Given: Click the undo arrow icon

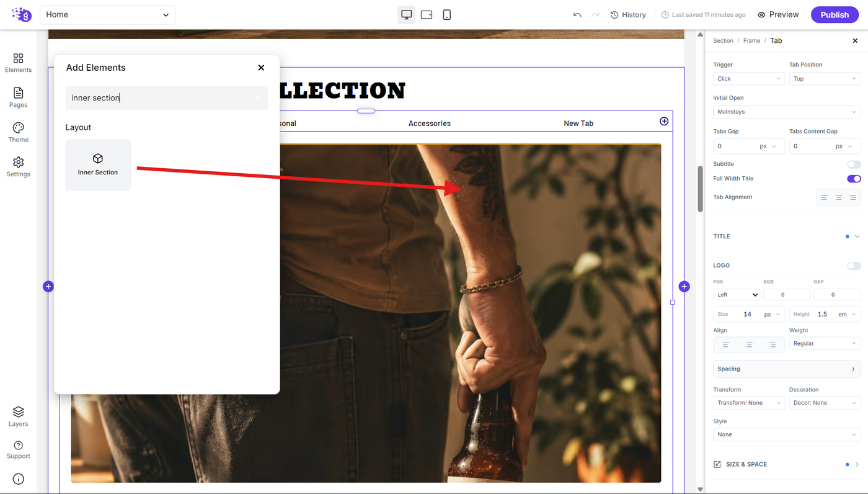Looking at the screenshot, I should point(577,15).
